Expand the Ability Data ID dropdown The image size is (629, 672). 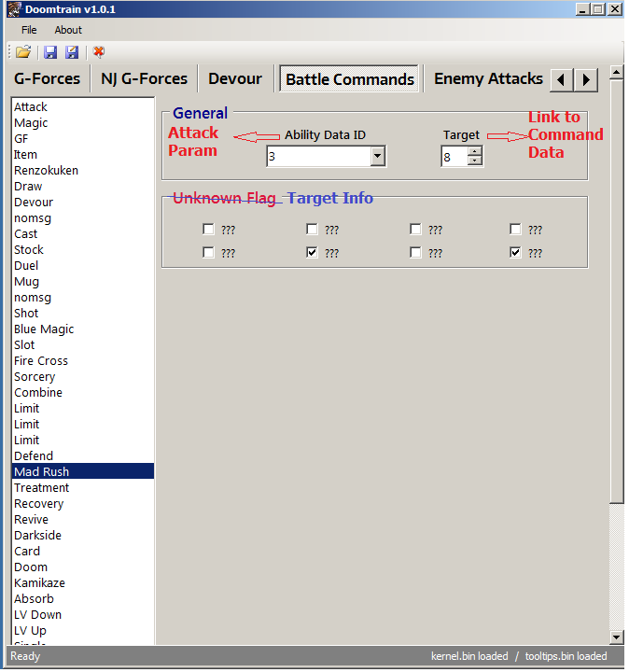click(377, 156)
